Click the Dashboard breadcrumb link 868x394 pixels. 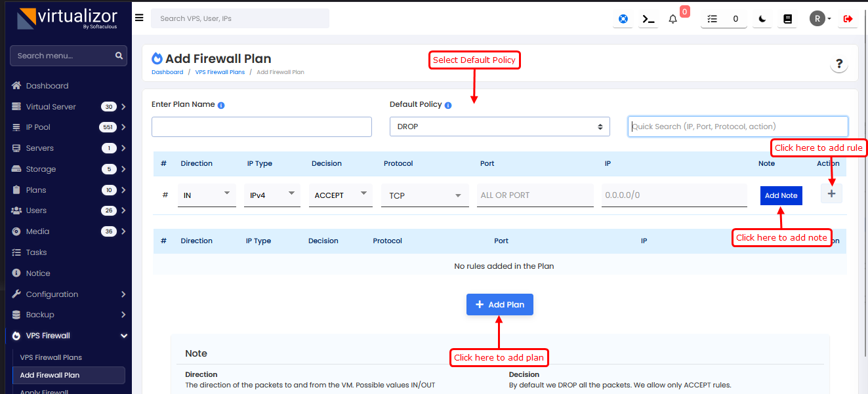167,72
